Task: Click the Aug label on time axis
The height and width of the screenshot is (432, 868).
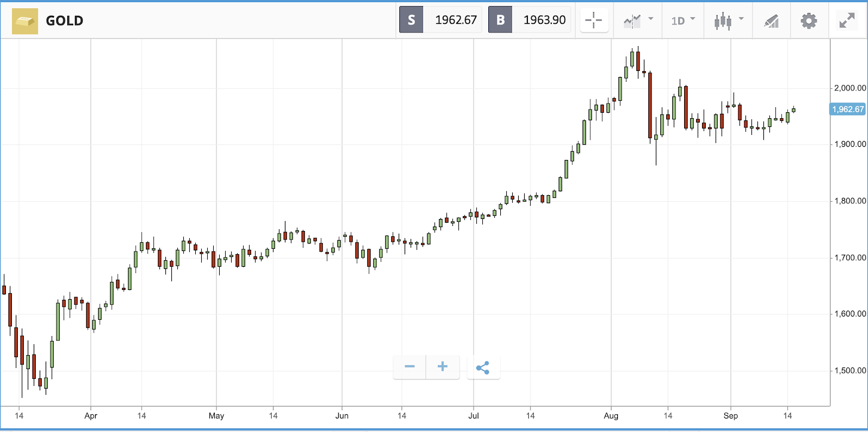Action: pyautogui.click(x=611, y=416)
